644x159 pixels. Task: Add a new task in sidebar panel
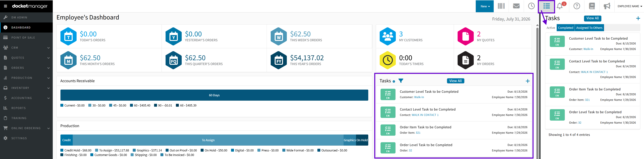638,18
